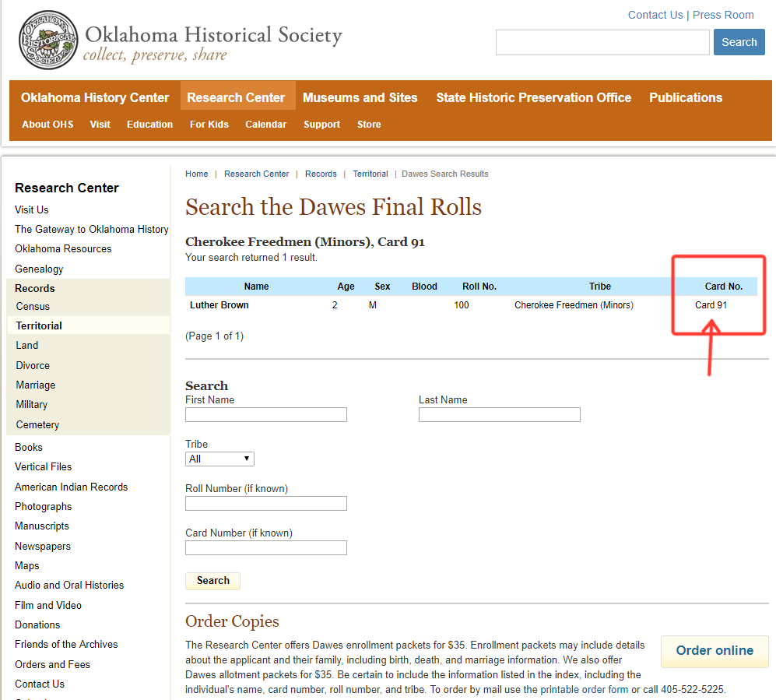This screenshot has width=776, height=700.
Task: Click Research Center in the breadcrumb
Action: [x=256, y=174]
